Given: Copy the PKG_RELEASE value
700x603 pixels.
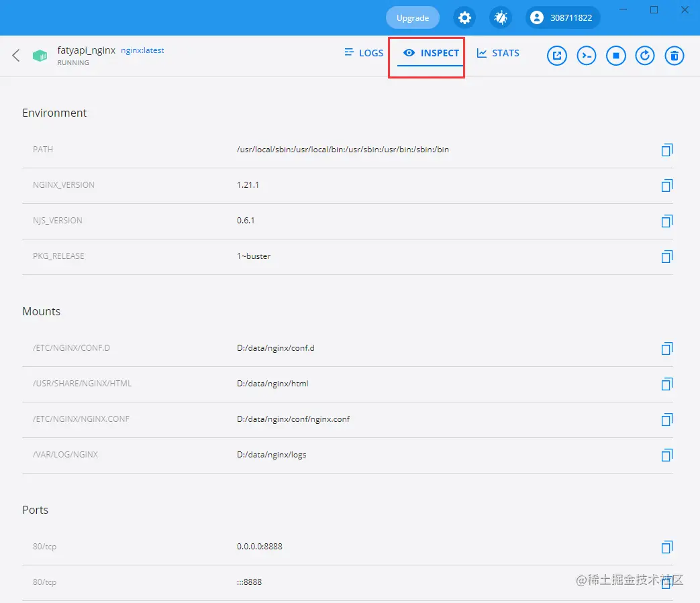Looking at the screenshot, I should [667, 256].
